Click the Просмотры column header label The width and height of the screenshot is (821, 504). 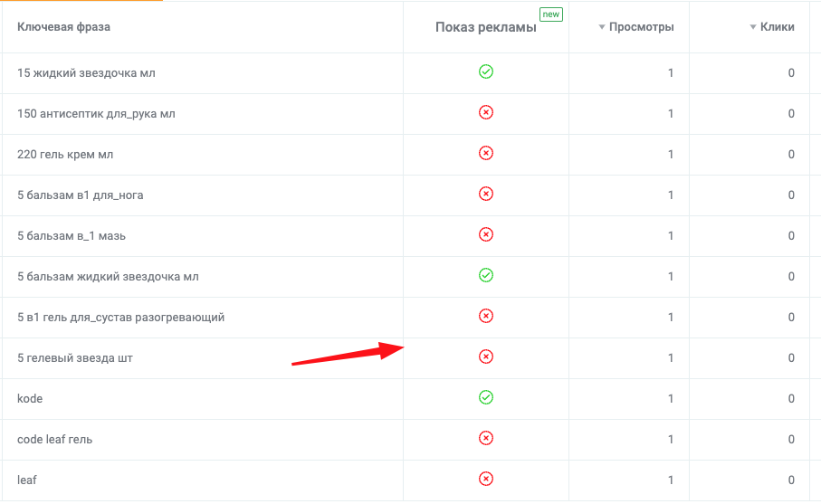[642, 27]
